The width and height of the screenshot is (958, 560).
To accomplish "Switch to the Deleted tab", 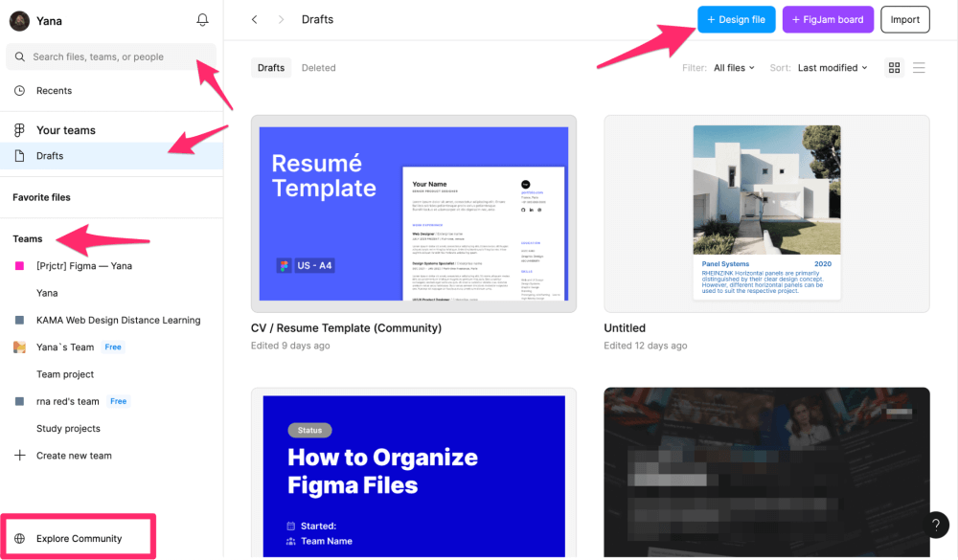I will tap(318, 68).
